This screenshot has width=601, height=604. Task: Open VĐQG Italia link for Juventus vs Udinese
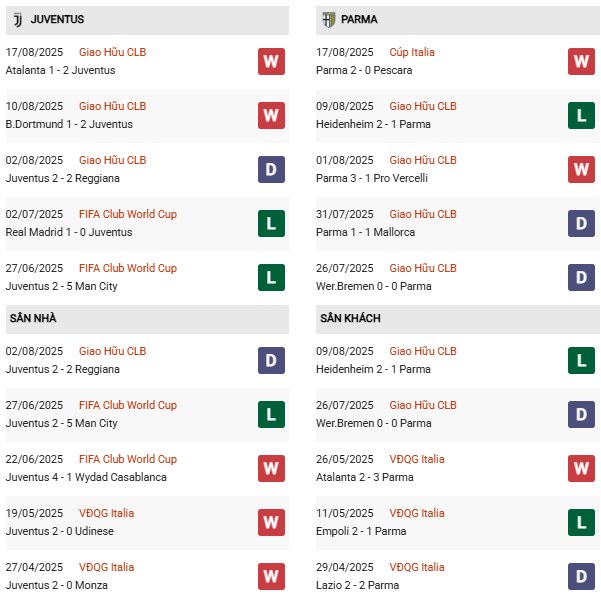[106, 513]
